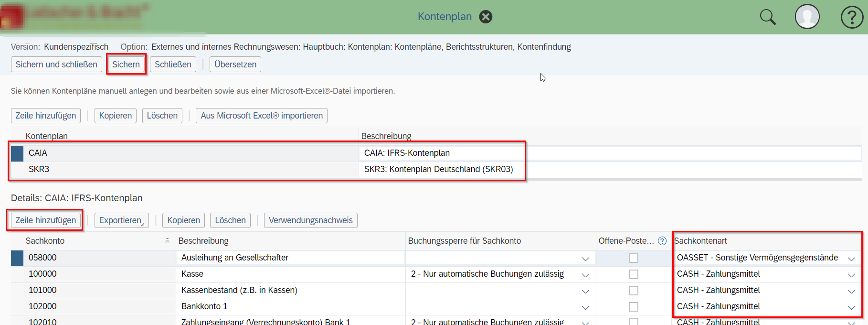The image size is (868, 325).
Task: Toggle open-item checkbox for account 058000
Action: click(x=633, y=258)
